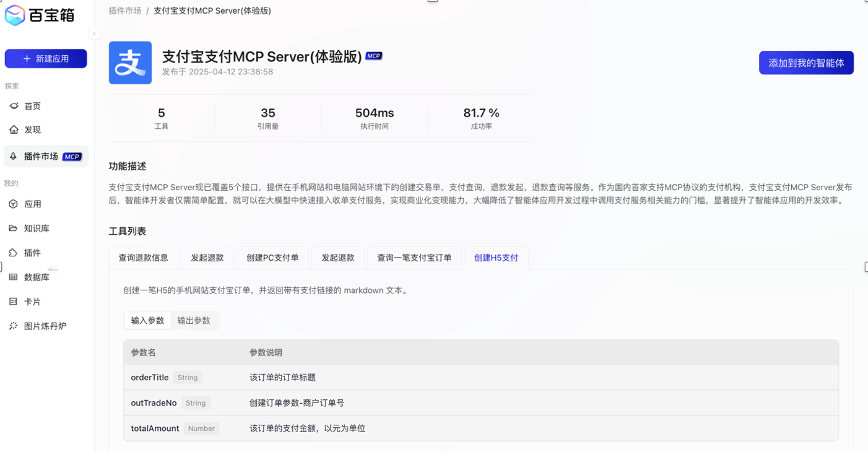The height and width of the screenshot is (452, 868).
Task: Click 添加到我的智能体 button
Action: point(806,63)
